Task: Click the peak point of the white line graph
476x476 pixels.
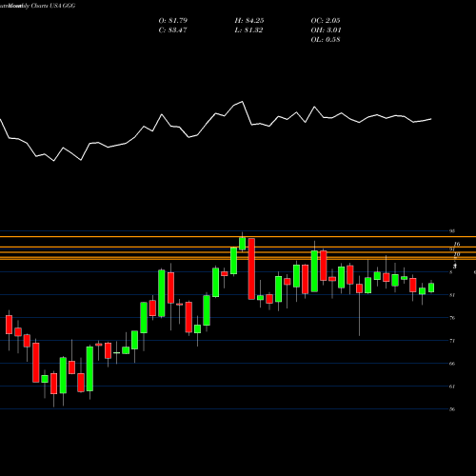Action: coord(243,102)
